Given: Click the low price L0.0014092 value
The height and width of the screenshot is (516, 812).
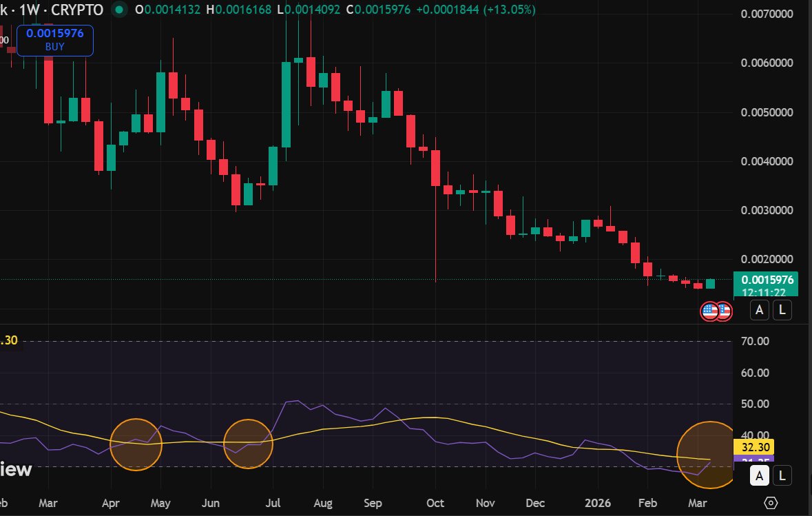Looking at the screenshot, I should pyautogui.click(x=309, y=10).
